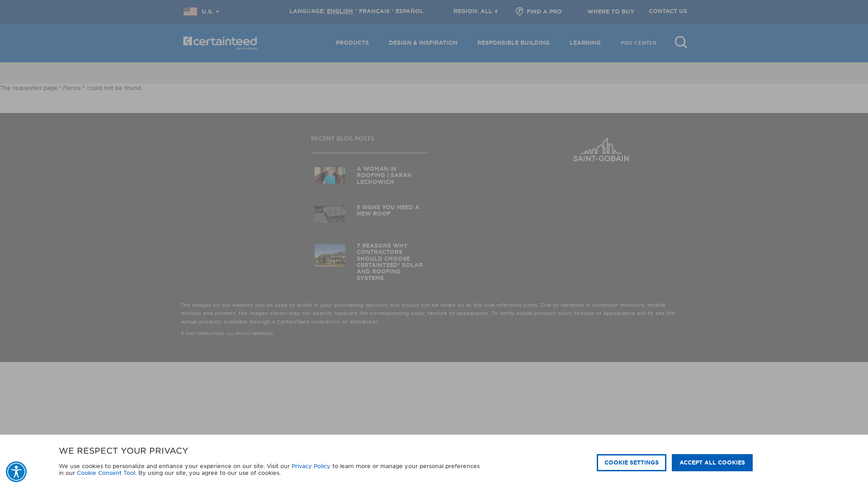This screenshot has height=488, width=868.
Task: Open Design & Inspiration menu
Action: [x=423, y=43]
